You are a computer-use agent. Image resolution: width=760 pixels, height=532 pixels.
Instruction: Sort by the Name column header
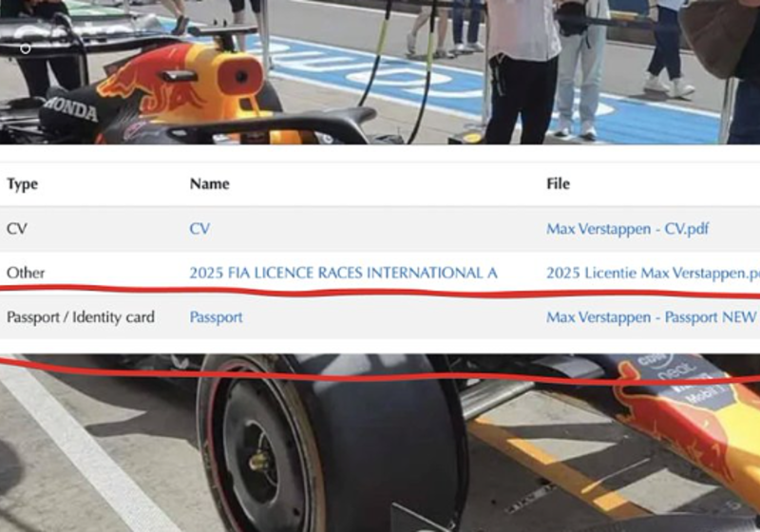209,183
